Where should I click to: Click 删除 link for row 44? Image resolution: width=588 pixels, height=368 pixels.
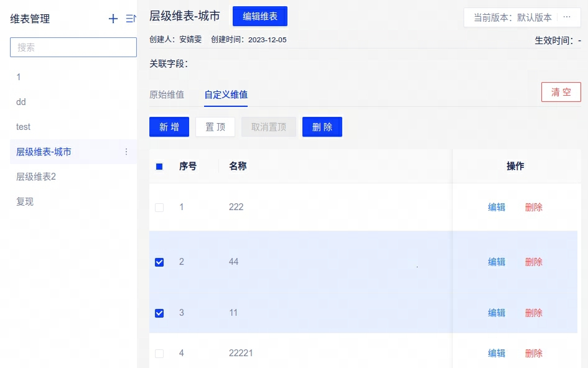[x=534, y=262]
